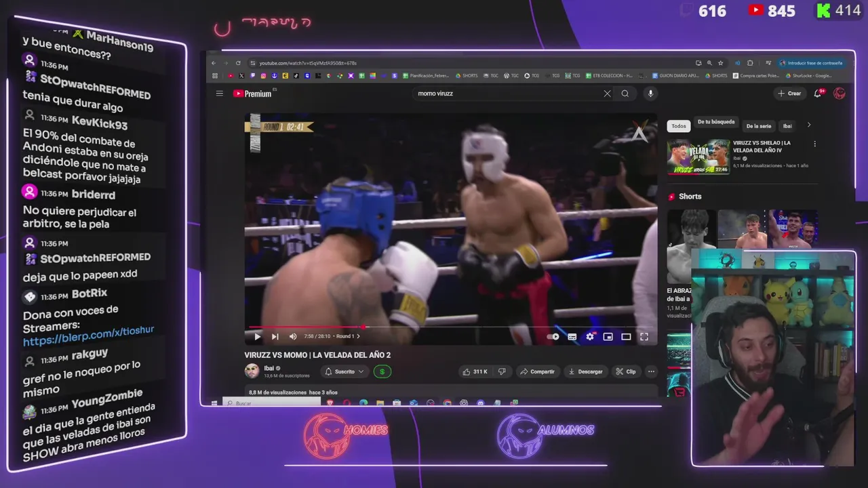Seek on the red video progress bar
868x488 pixels.
[451, 327]
